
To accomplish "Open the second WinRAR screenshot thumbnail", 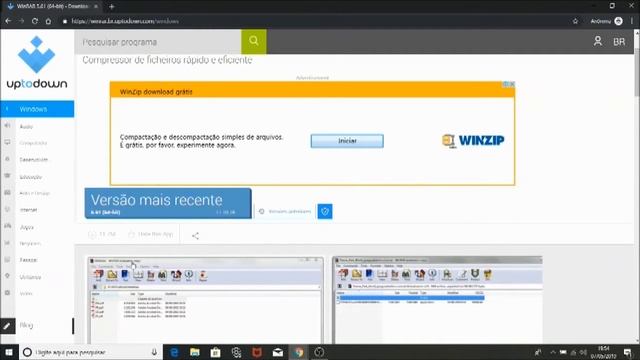I will click(438, 300).
